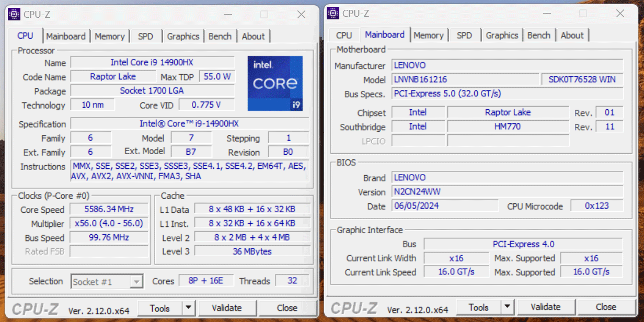Select Mainboard tab in right window
This screenshot has width=644, height=322.
(x=385, y=34)
